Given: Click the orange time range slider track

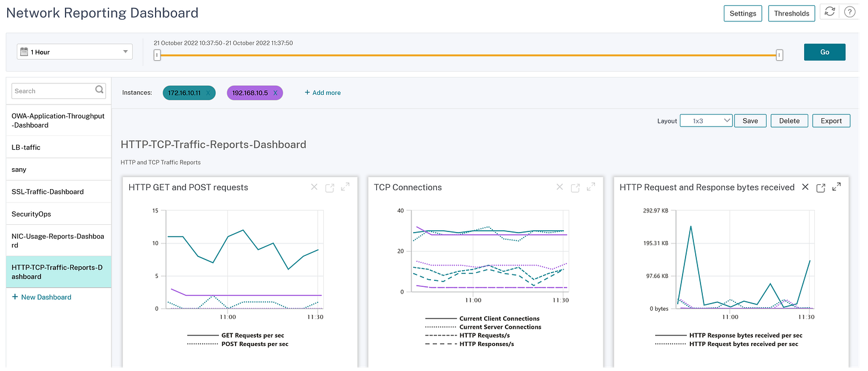Looking at the screenshot, I should click(469, 55).
